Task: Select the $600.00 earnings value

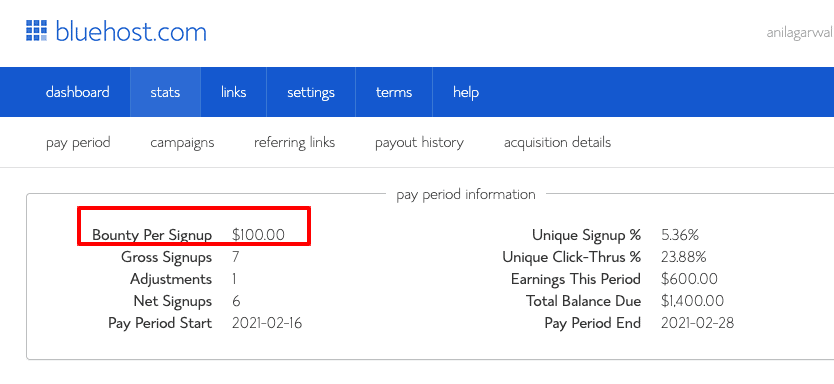Action: (689, 279)
